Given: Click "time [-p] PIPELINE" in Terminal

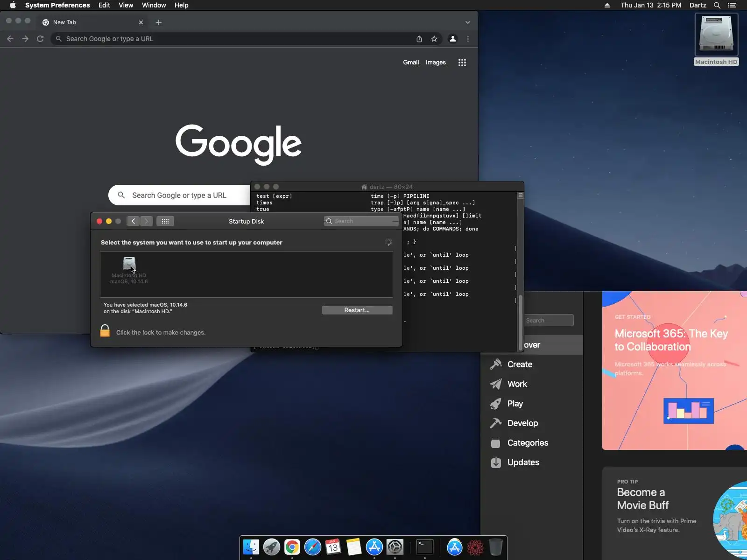Looking at the screenshot, I should (400, 196).
